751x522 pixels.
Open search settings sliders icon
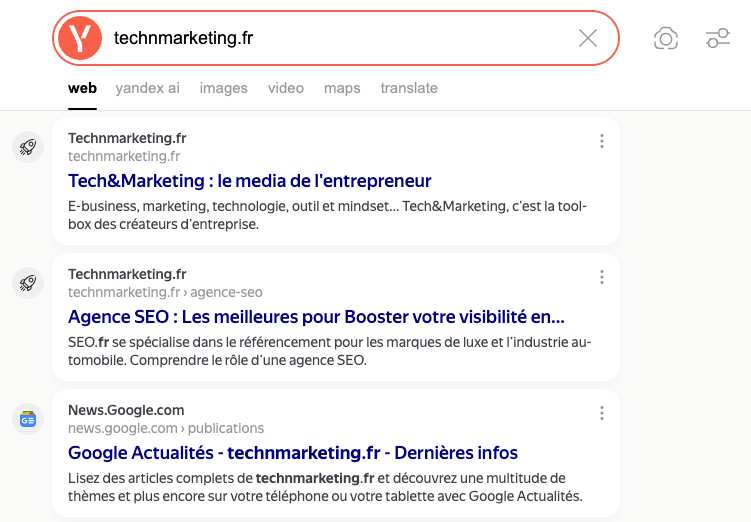717,39
